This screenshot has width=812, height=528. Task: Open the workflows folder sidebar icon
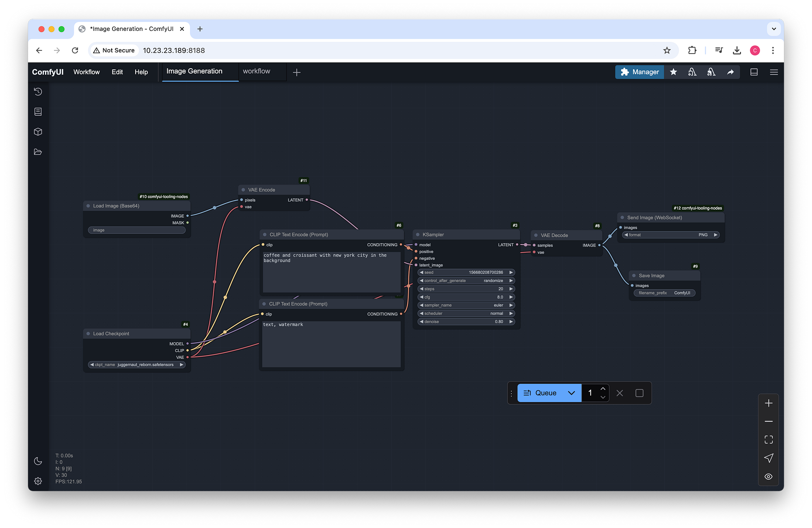point(38,152)
